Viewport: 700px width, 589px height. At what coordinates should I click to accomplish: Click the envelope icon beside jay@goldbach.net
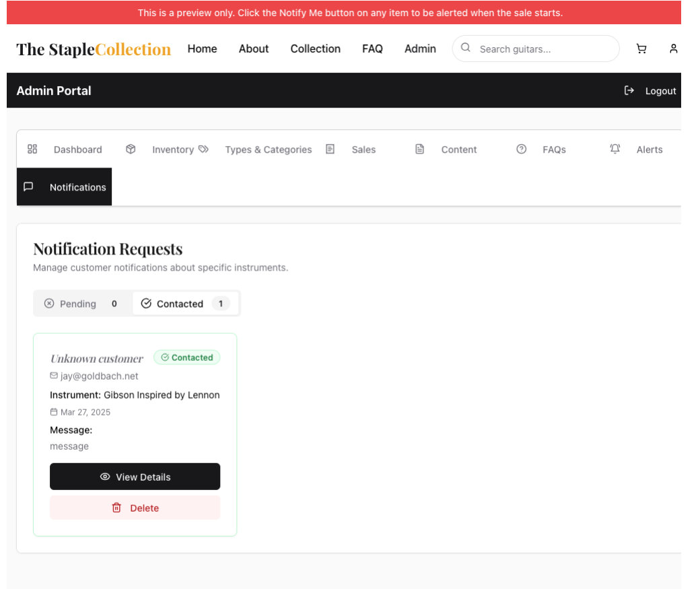(54, 376)
